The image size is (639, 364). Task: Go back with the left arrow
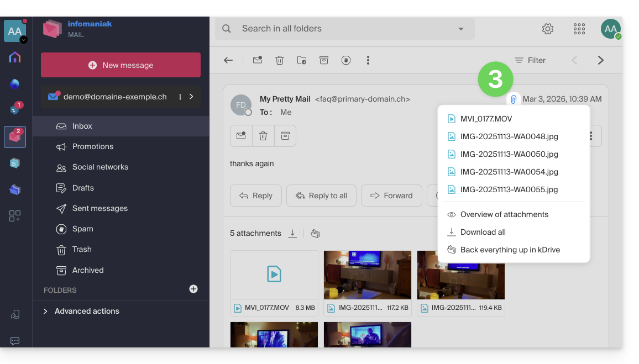click(228, 60)
